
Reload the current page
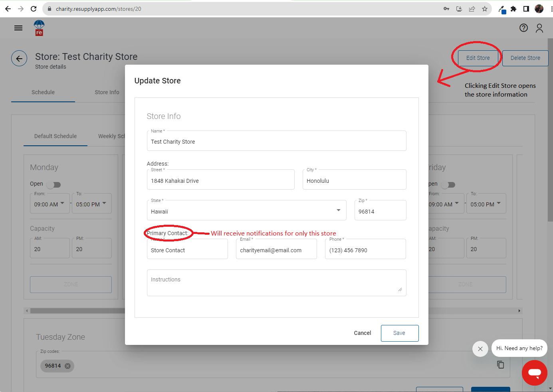tap(34, 9)
